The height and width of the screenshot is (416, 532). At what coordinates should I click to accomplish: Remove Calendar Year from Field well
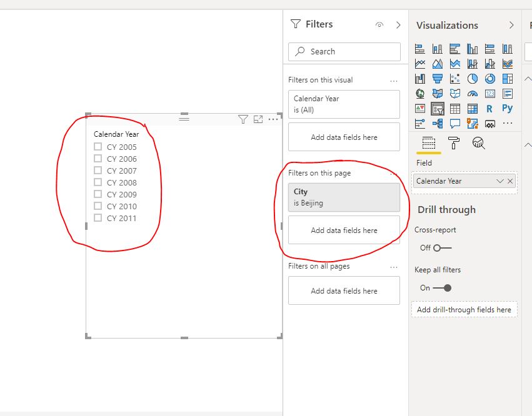tap(510, 181)
